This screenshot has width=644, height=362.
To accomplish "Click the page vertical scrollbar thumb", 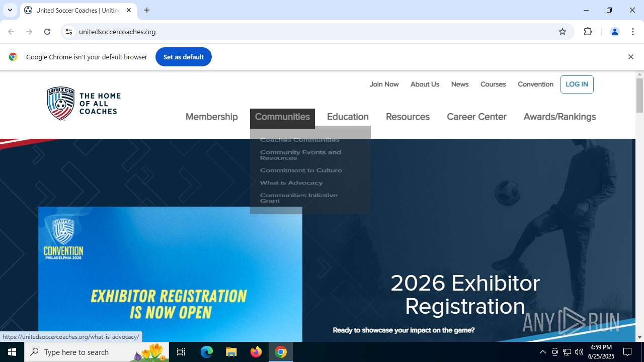I will 639,96.
